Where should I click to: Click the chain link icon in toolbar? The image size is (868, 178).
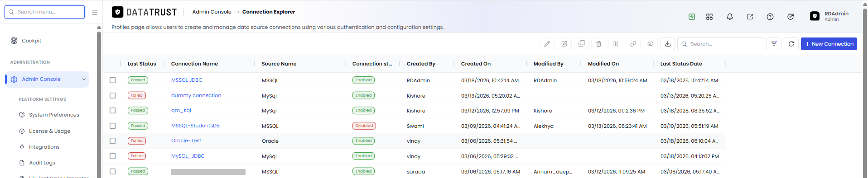(633, 44)
